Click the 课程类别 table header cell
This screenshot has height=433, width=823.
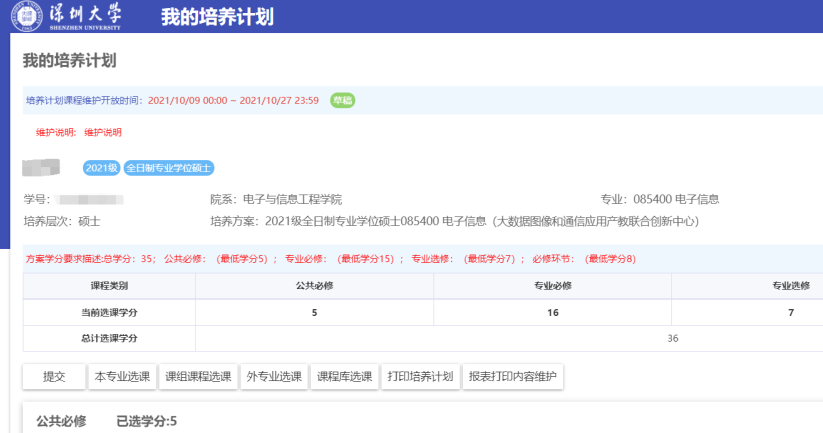(108, 285)
